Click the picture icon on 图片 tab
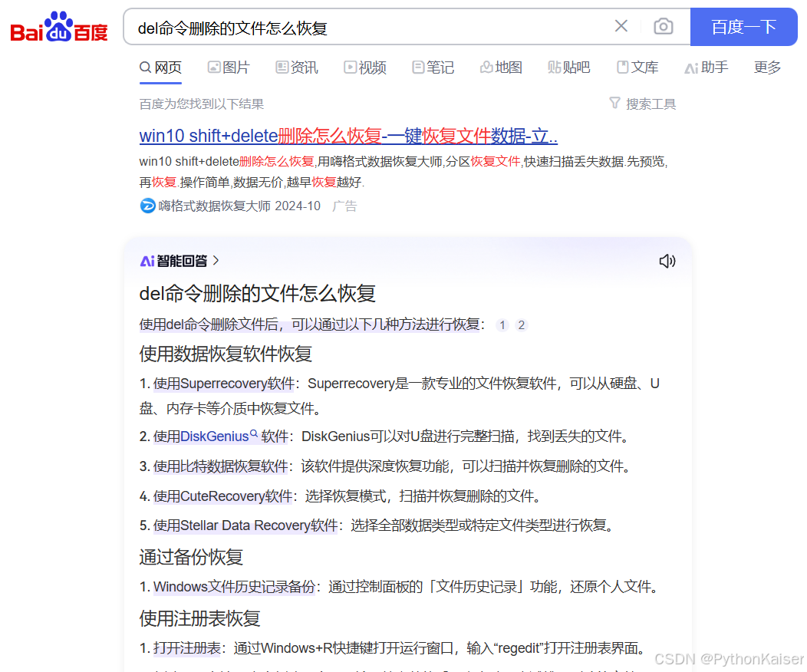This screenshot has height=672, width=807. pyautogui.click(x=214, y=67)
